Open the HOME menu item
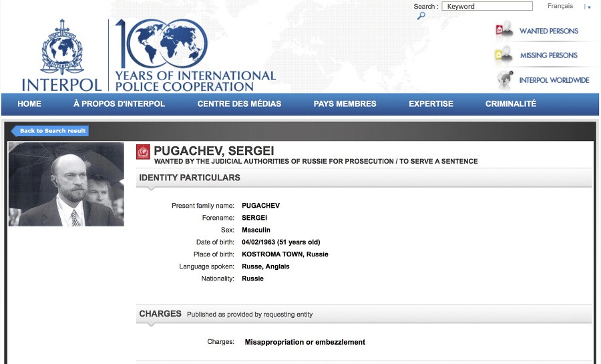 29,104
